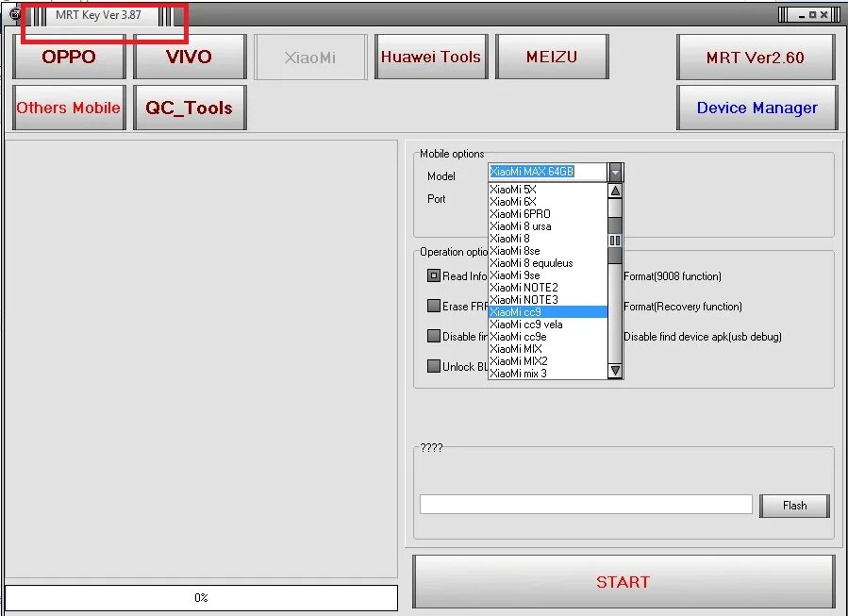Switch to Huawei Tools section
The width and height of the screenshot is (848, 616).
[x=431, y=57]
